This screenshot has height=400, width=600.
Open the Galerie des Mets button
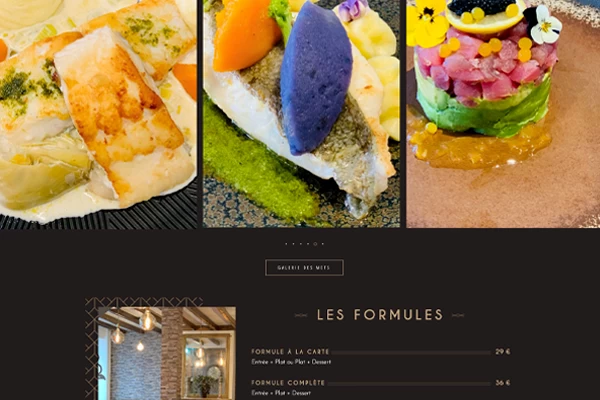click(304, 268)
